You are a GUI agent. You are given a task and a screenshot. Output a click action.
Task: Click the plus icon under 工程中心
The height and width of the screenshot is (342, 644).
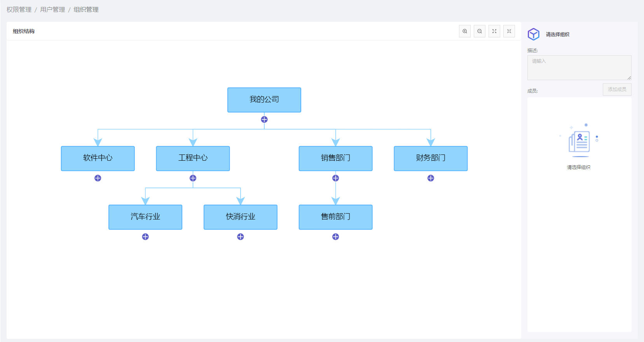click(x=193, y=178)
